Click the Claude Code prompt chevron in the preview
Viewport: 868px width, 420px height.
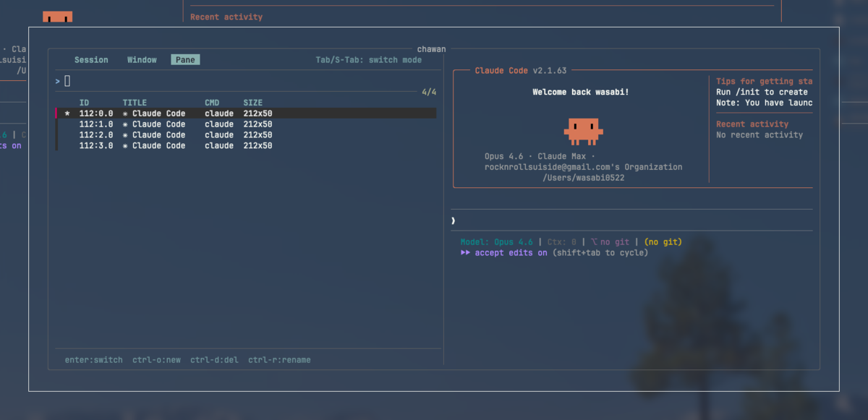454,220
